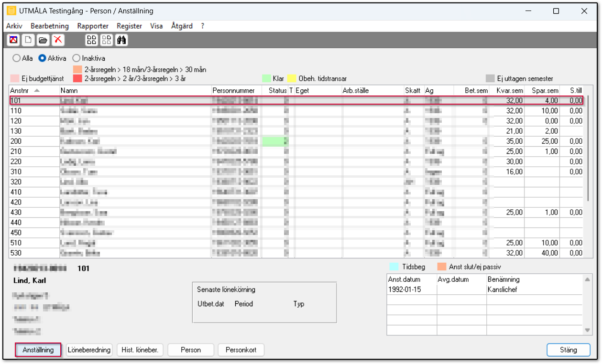Click the Skatt column header

tap(414, 90)
